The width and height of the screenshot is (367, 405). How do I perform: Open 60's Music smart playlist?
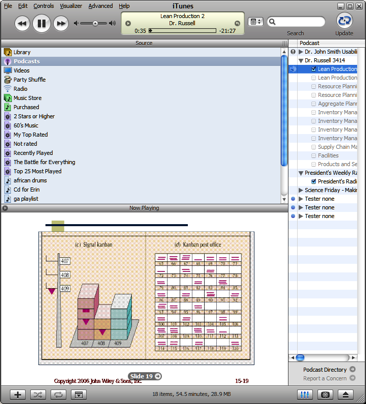click(141, 126)
